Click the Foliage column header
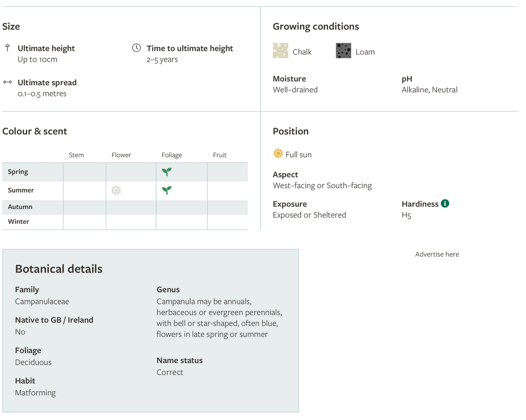526x420 pixels. coord(172,155)
